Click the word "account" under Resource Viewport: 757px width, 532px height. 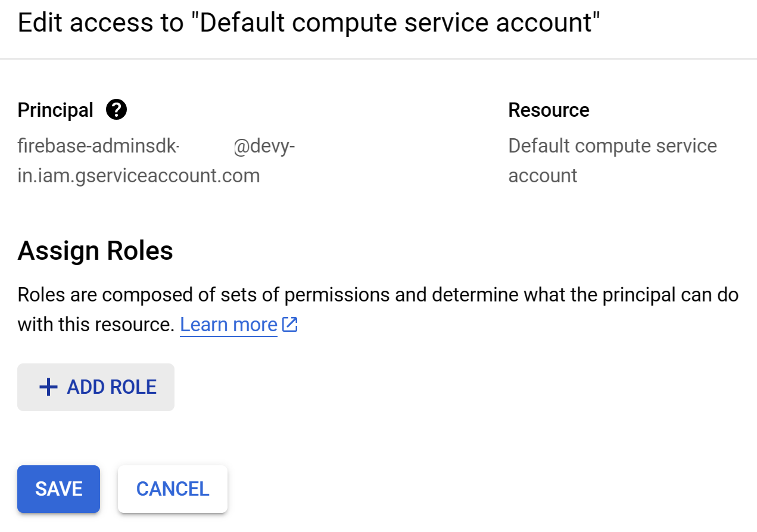(x=543, y=176)
